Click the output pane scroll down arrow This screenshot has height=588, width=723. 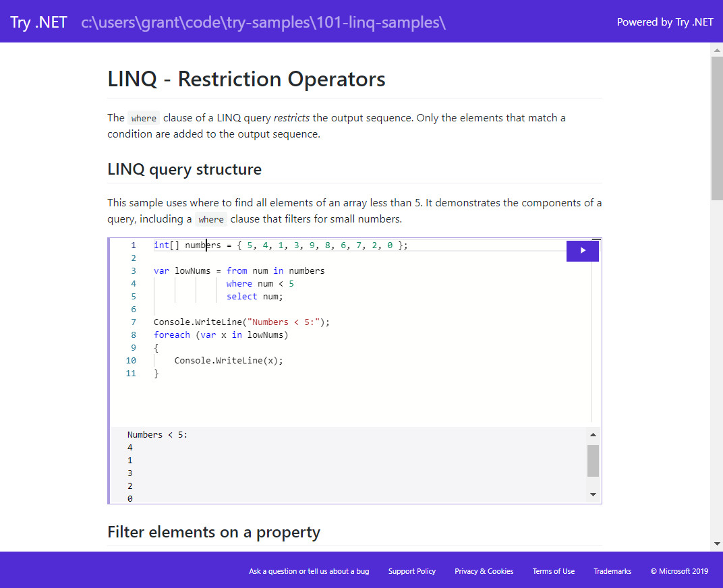point(593,494)
